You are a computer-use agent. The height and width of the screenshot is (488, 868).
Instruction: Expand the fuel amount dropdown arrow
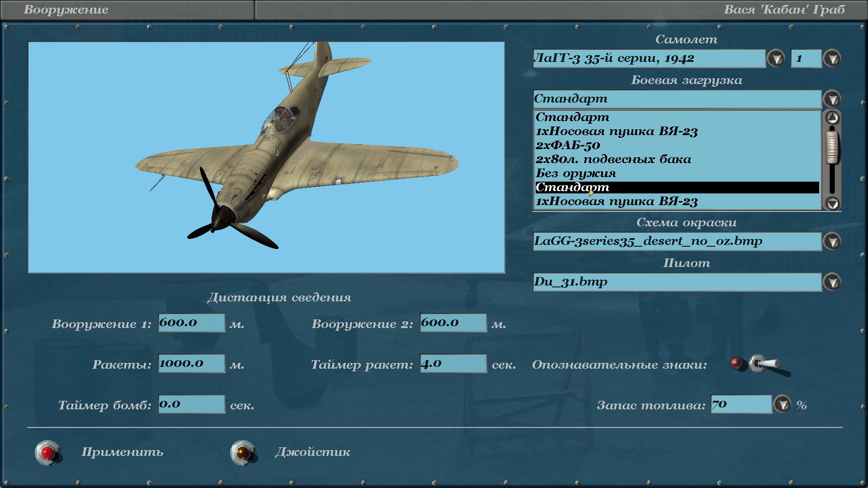point(783,404)
